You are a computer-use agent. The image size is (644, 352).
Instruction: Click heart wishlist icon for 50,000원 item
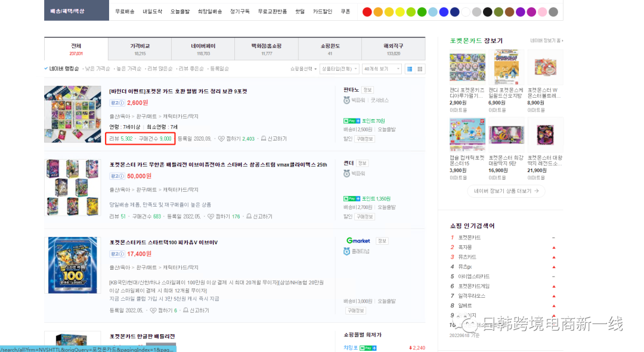(x=210, y=216)
